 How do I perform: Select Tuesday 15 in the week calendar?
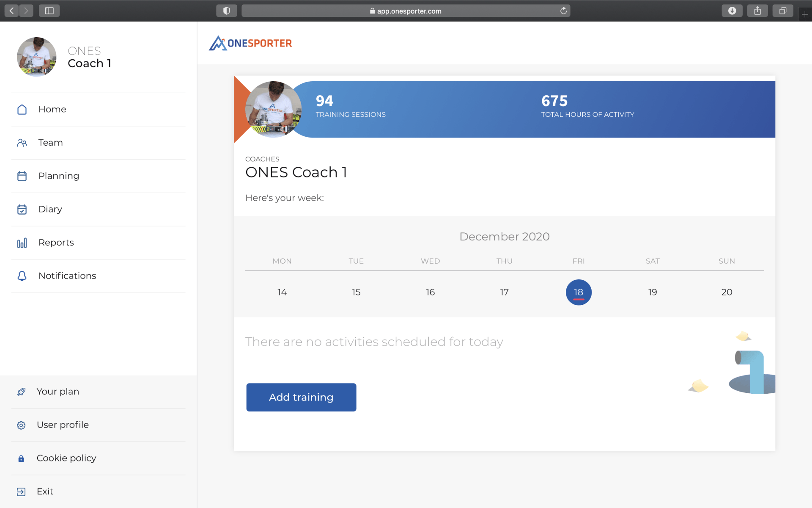point(356,292)
